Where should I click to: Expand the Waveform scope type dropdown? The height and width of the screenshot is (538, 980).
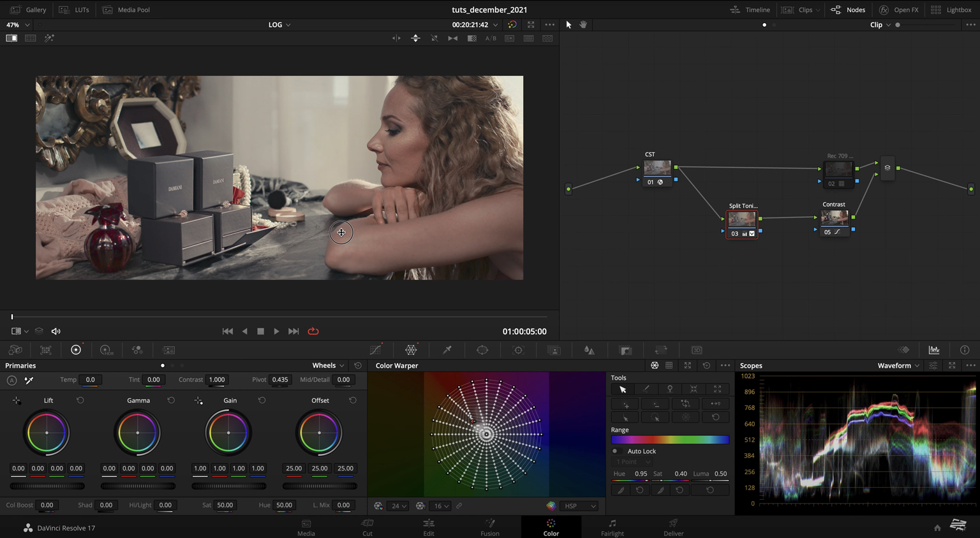[898, 366]
